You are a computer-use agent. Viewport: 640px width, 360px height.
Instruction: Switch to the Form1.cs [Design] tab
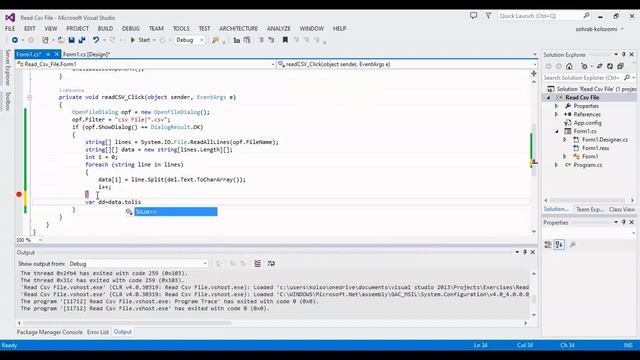click(86, 54)
